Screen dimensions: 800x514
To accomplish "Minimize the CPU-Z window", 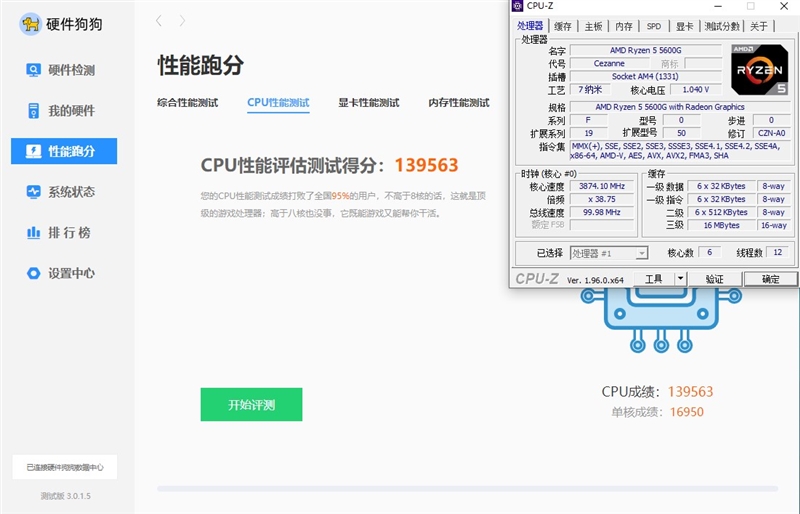I will click(718, 6).
